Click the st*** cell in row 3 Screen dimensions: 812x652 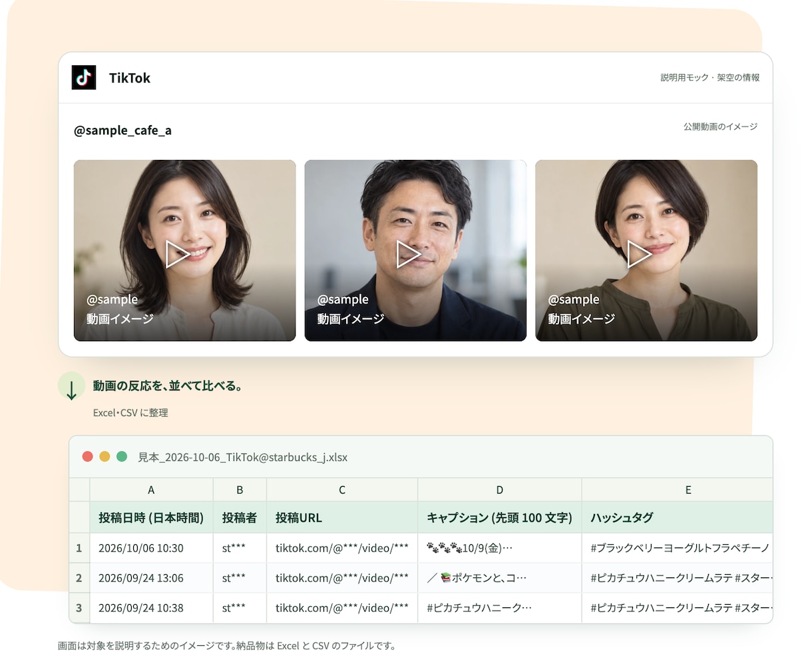240,607
